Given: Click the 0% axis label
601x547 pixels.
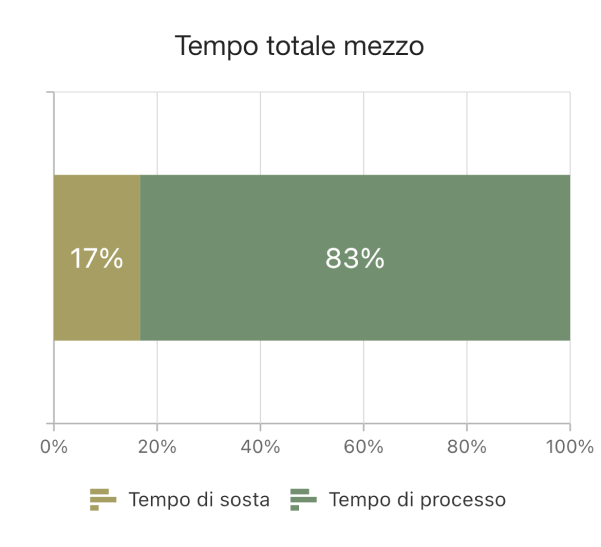Looking at the screenshot, I should tap(54, 447).
